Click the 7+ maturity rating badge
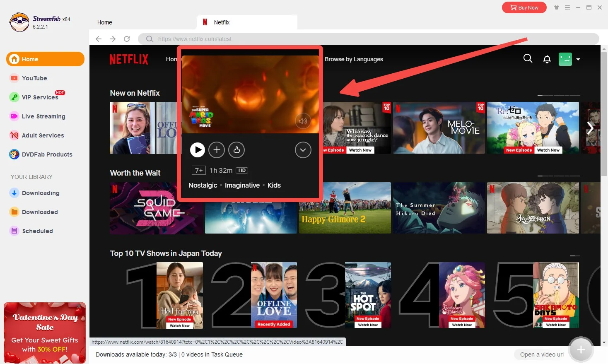Image resolution: width=608 pixels, height=364 pixels. pyautogui.click(x=199, y=170)
